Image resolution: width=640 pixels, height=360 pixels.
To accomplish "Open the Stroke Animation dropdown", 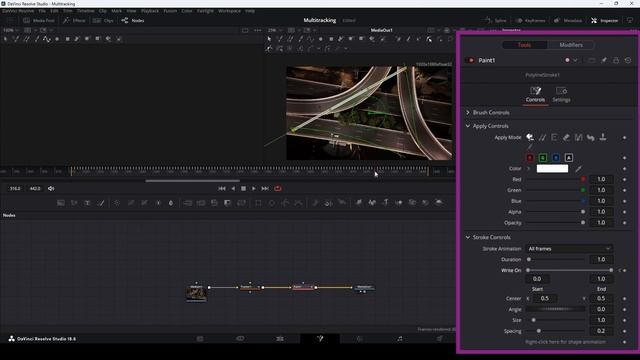I will pos(569,249).
